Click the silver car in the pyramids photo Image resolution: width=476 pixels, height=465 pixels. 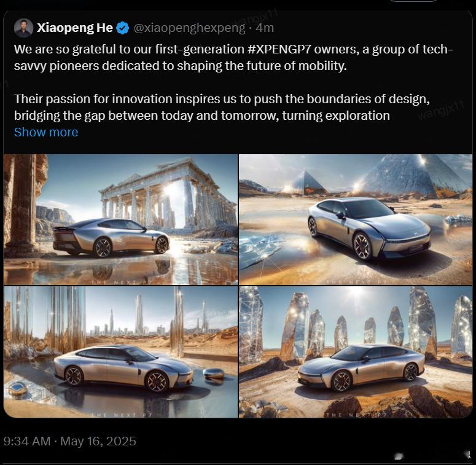[369, 229]
